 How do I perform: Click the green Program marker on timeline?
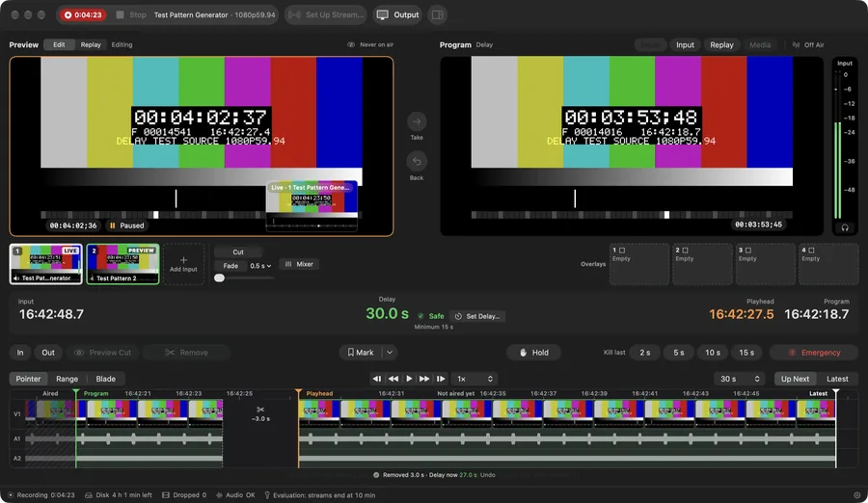[x=76, y=393]
